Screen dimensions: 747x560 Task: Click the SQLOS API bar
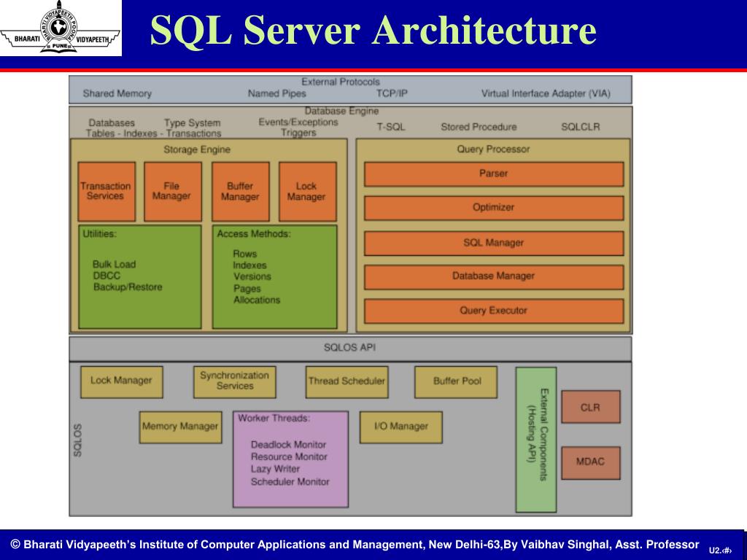click(x=350, y=348)
